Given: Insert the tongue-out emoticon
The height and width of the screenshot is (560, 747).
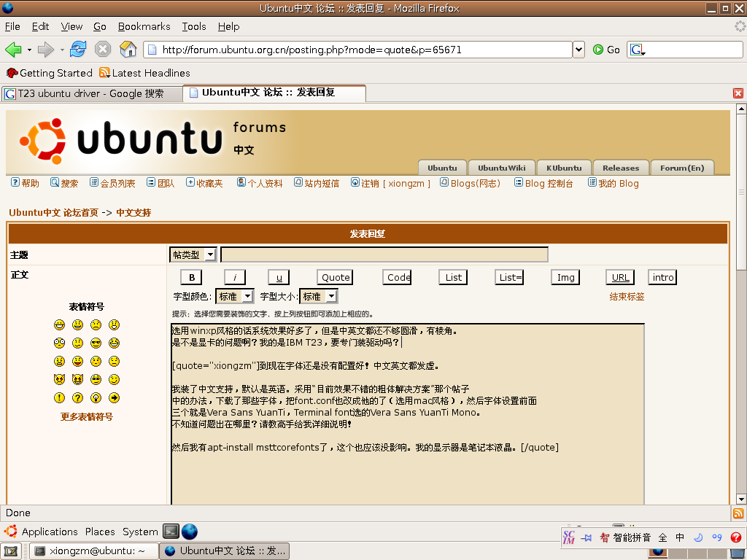Looking at the screenshot, I should coord(77,362).
